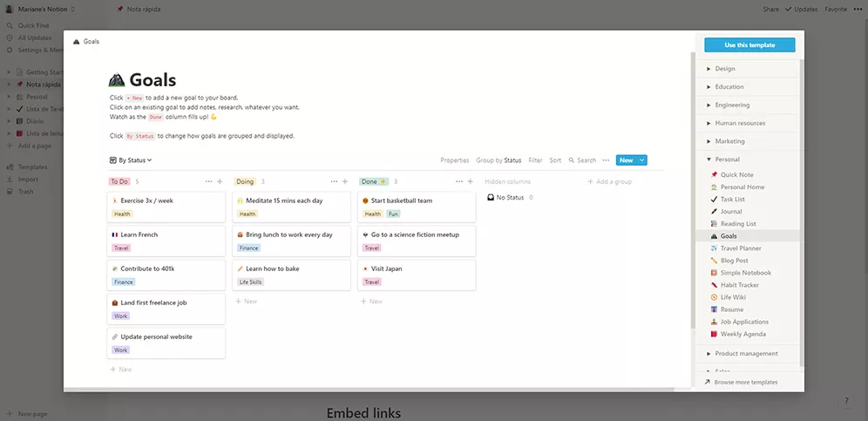Open the Sort menu in board toolbar
The image size is (868, 421).
[x=555, y=160]
